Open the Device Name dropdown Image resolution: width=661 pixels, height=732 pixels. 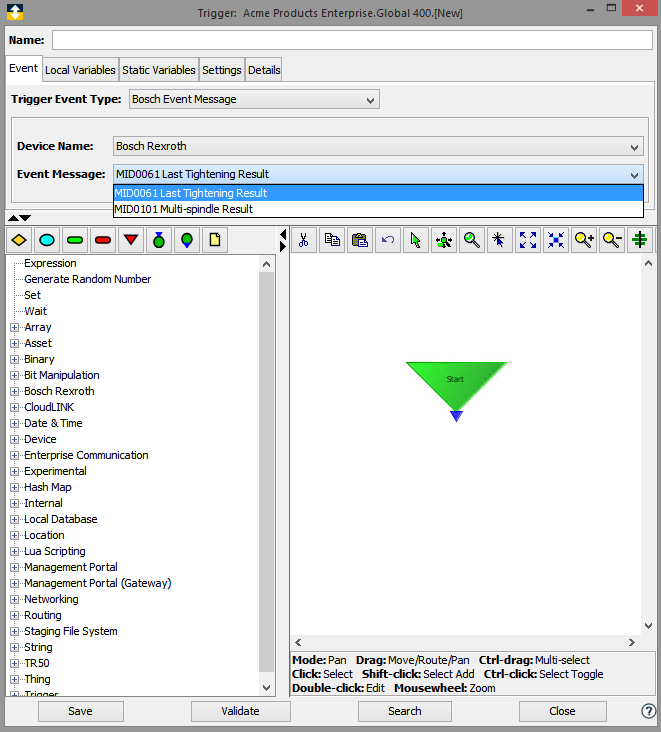click(378, 146)
